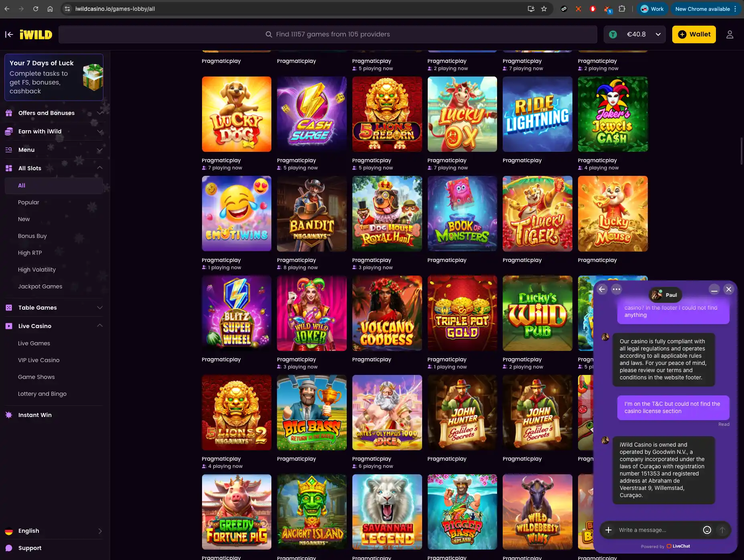Minimize the LiveChat window
Screen dimensions: 744x560
pos(714,289)
